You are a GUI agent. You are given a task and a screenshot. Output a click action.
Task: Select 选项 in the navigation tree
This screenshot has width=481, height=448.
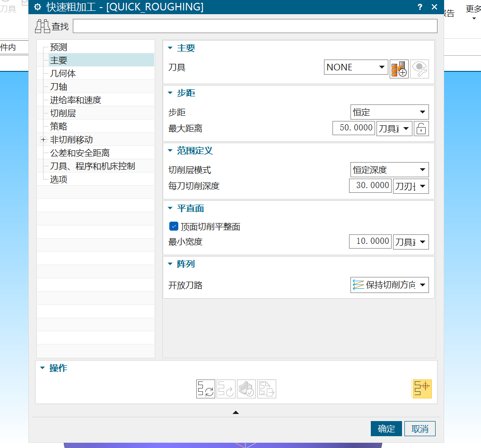coord(59,179)
